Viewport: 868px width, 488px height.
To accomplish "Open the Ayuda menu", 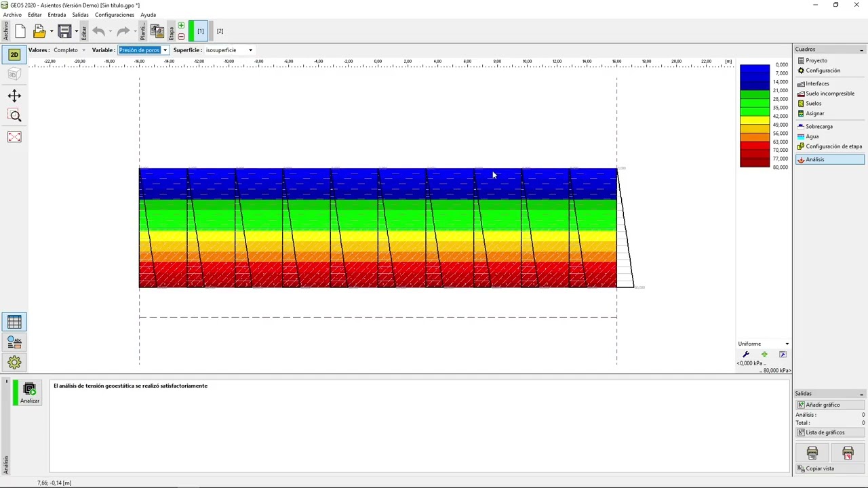I will point(148,15).
